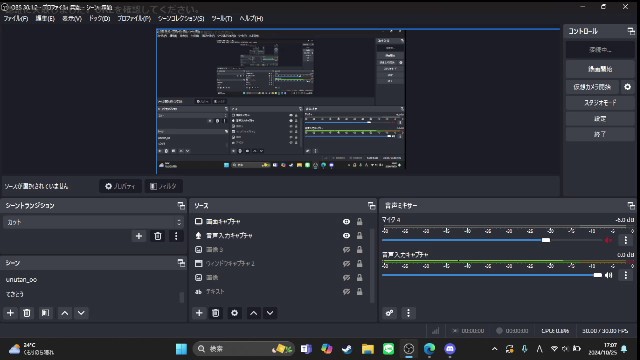The width and height of the screenshot is (640, 360).
Task: Hide the 画面キャプチャ source
Action: [346, 222]
